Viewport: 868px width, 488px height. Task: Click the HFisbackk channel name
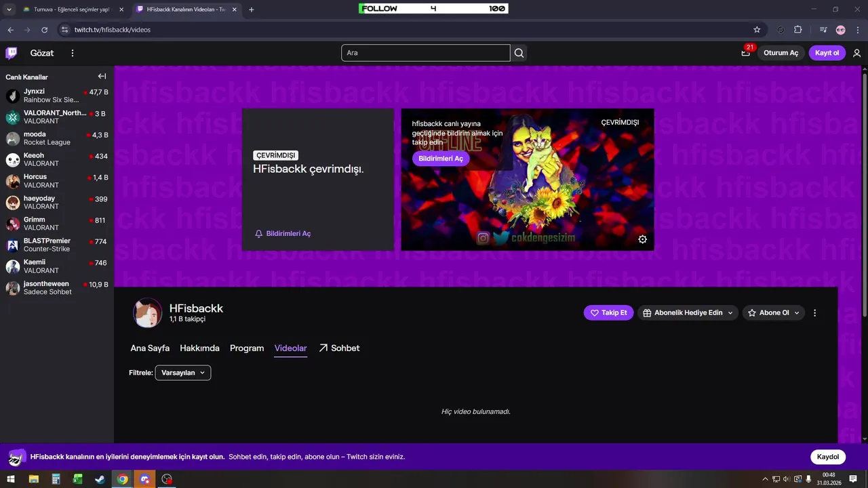click(x=196, y=308)
